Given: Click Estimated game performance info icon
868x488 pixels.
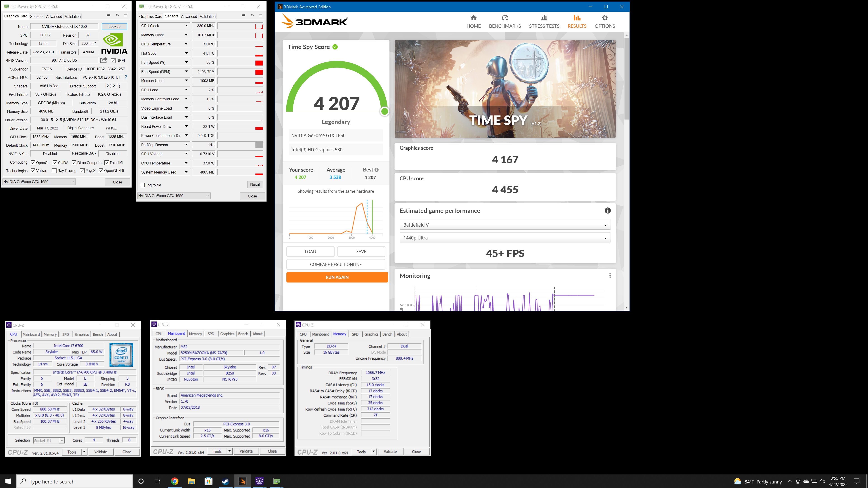Looking at the screenshot, I should coord(608,211).
